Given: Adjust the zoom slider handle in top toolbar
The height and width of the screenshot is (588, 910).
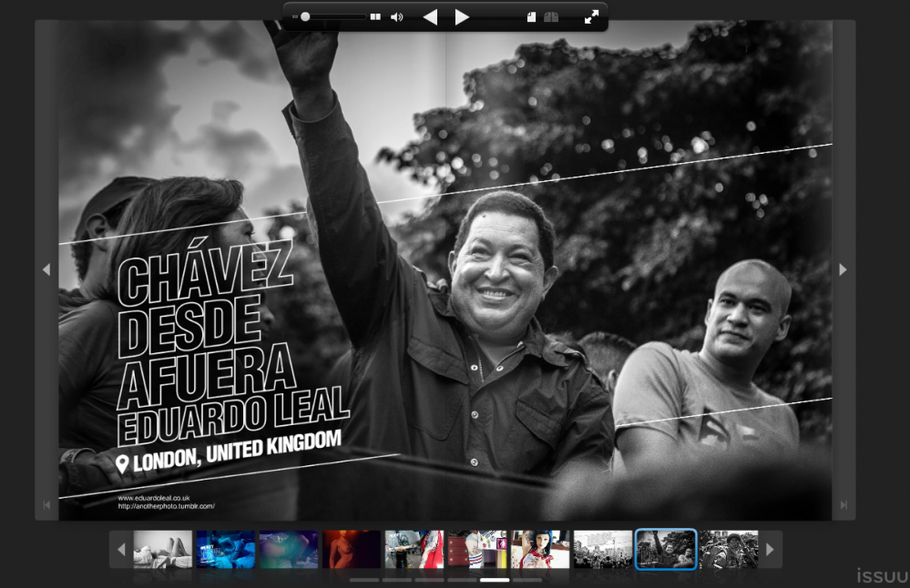Looking at the screenshot, I should (x=305, y=16).
